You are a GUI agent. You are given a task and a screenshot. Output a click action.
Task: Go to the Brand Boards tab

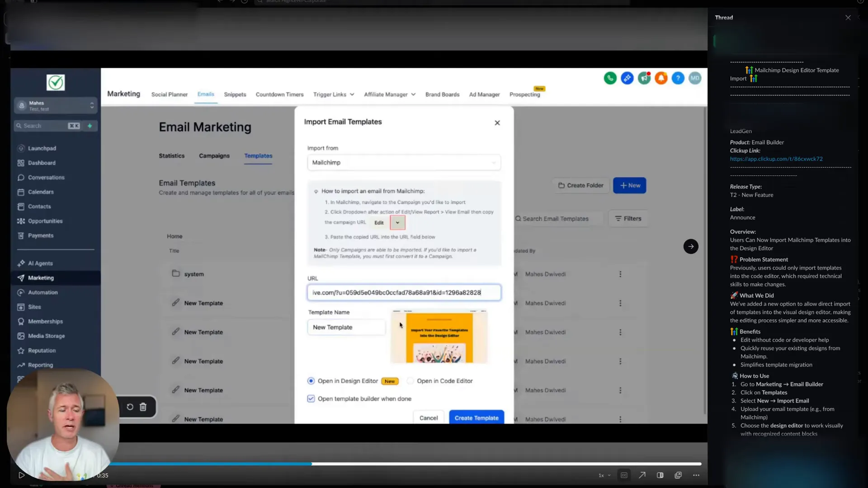(442, 94)
